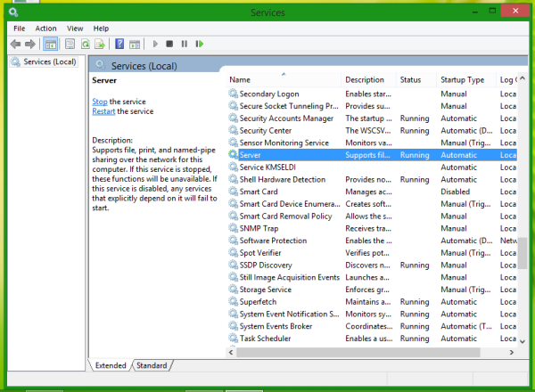Sort by the Status column header
Screen dimensions: 535x392
(416, 80)
